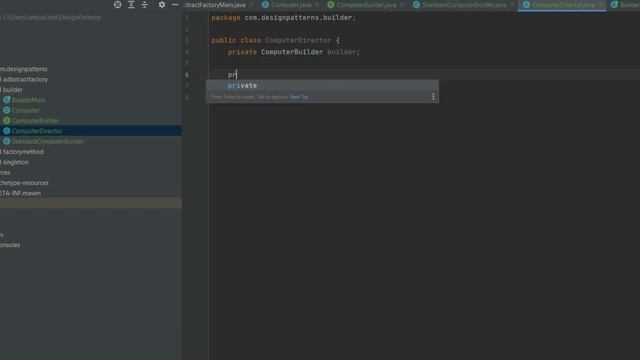The height and width of the screenshot is (360, 640).
Task: Open the completion popup three-dot menu
Action: click(433, 97)
